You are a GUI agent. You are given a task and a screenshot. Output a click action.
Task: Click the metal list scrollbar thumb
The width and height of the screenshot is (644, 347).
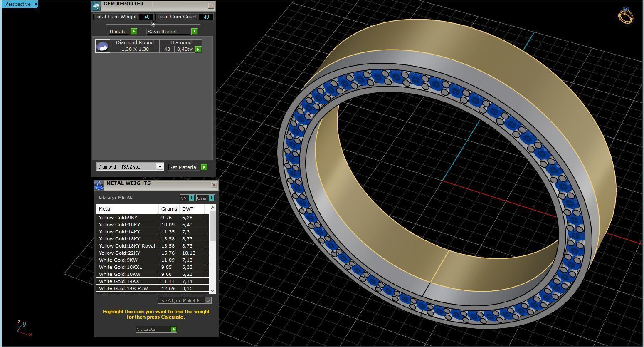tap(212, 226)
